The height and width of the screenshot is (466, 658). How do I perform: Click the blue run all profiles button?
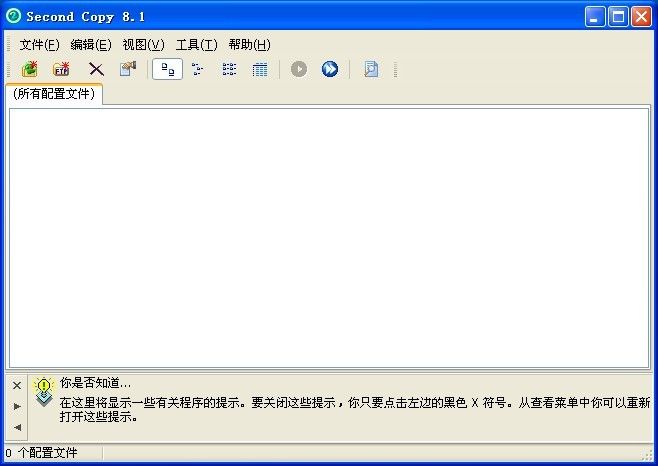coord(330,69)
